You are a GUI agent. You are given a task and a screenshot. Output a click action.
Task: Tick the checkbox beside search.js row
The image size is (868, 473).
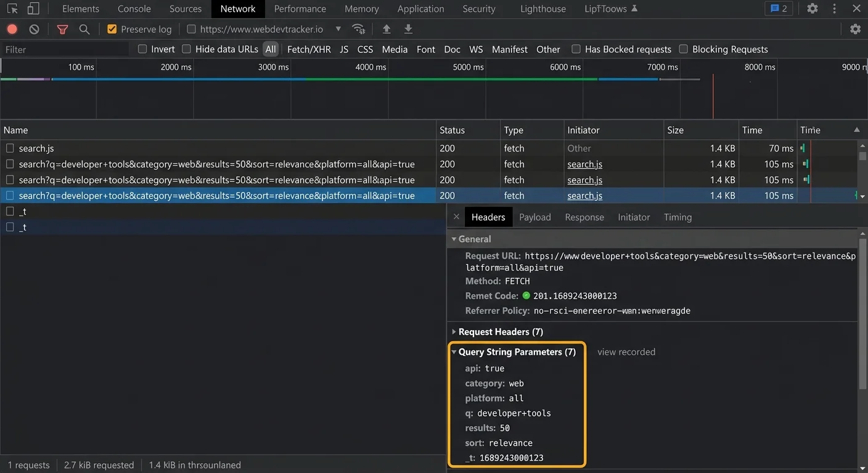[x=10, y=148]
